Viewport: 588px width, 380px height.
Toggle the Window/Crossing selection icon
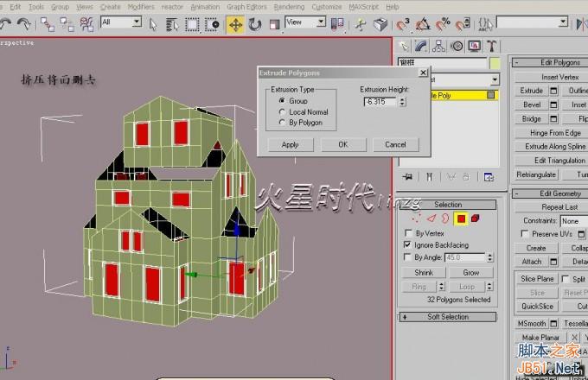pyautogui.click(x=212, y=25)
